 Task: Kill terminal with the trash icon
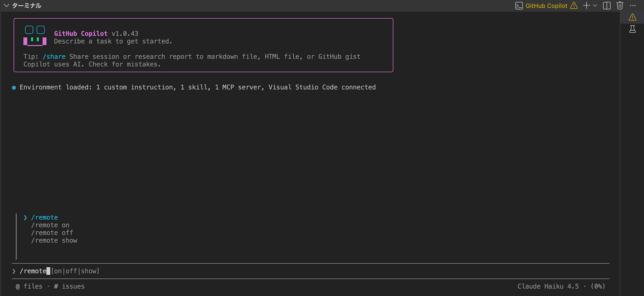pos(620,5)
